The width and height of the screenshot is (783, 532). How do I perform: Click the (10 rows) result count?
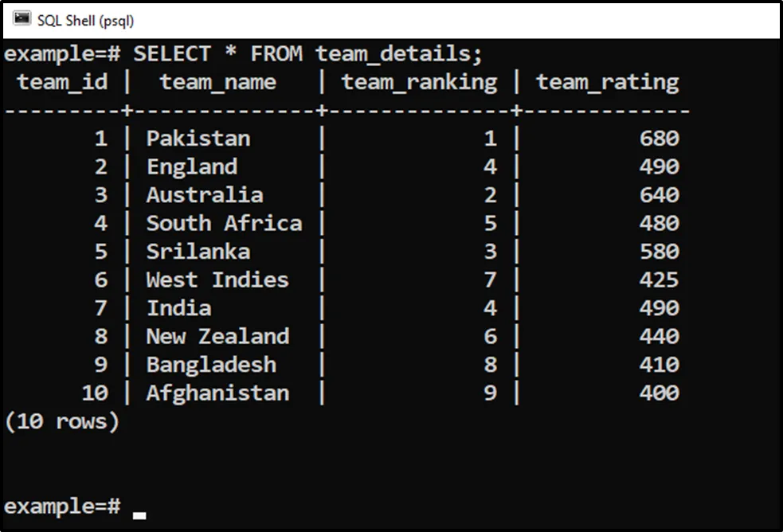tap(62, 422)
